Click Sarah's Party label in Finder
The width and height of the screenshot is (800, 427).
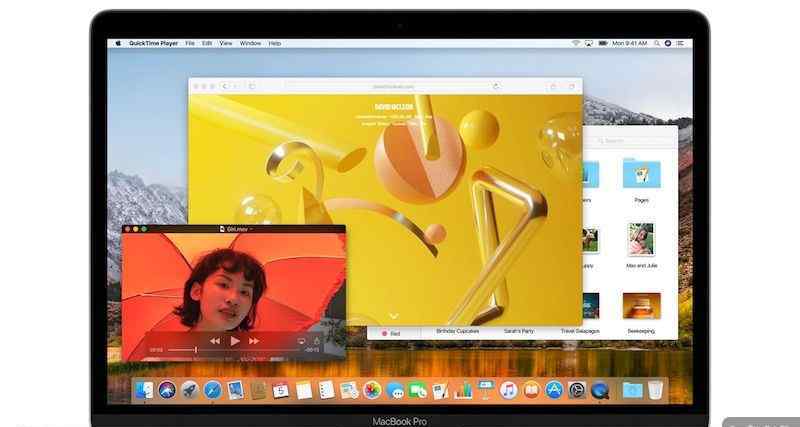(x=519, y=331)
